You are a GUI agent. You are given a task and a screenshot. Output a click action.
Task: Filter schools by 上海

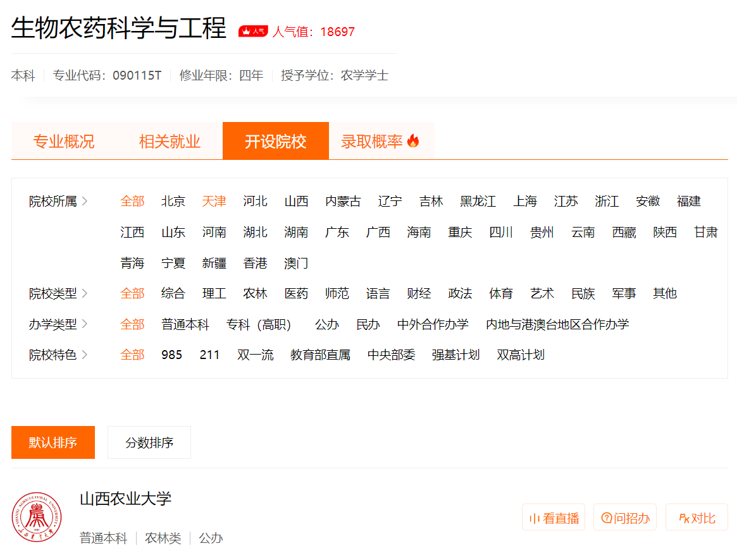point(525,201)
